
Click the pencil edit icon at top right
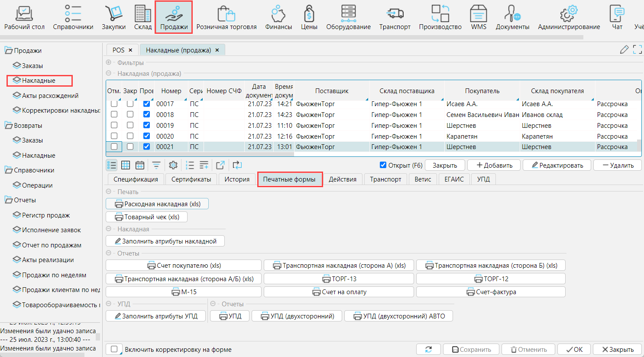(624, 50)
